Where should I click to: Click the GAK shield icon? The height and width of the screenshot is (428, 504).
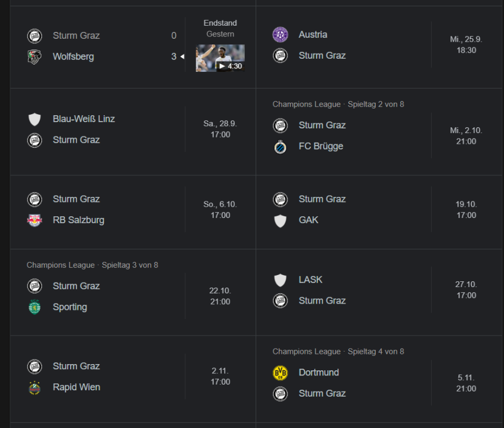click(280, 220)
